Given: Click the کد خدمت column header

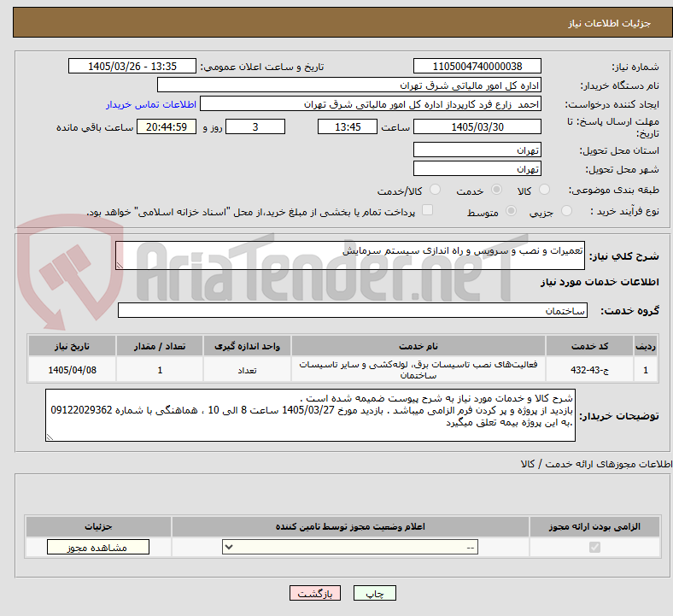Looking at the screenshot, I should (590, 346).
